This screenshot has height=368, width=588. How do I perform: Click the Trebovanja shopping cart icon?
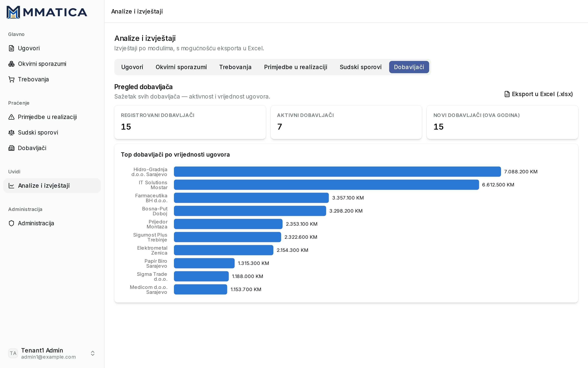[11, 79]
